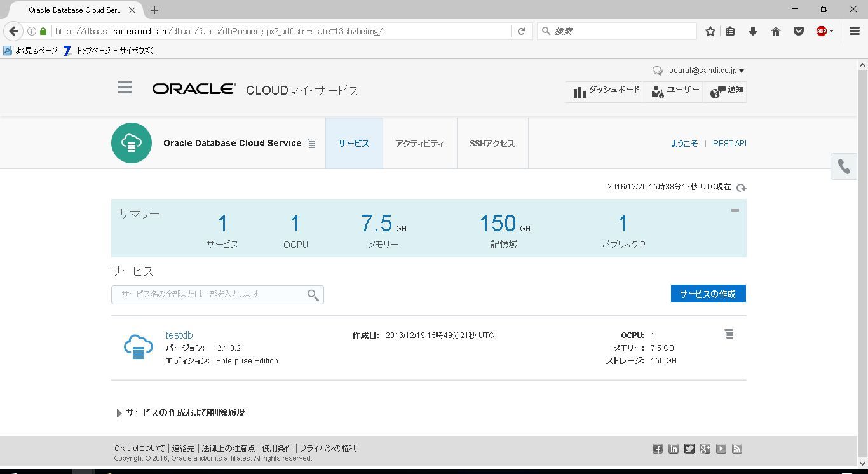The width and height of the screenshot is (868, 474).
Task: Open Oracle's LinkedIn icon in footer
Action: [674, 449]
